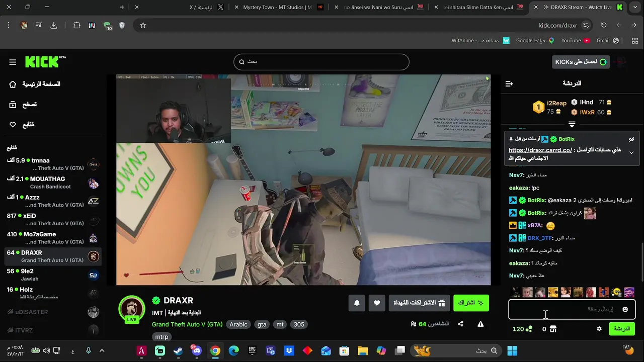Open chat settings gear icon
Image resolution: width=644 pixels, height=362 pixels.
[x=599, y=329]
